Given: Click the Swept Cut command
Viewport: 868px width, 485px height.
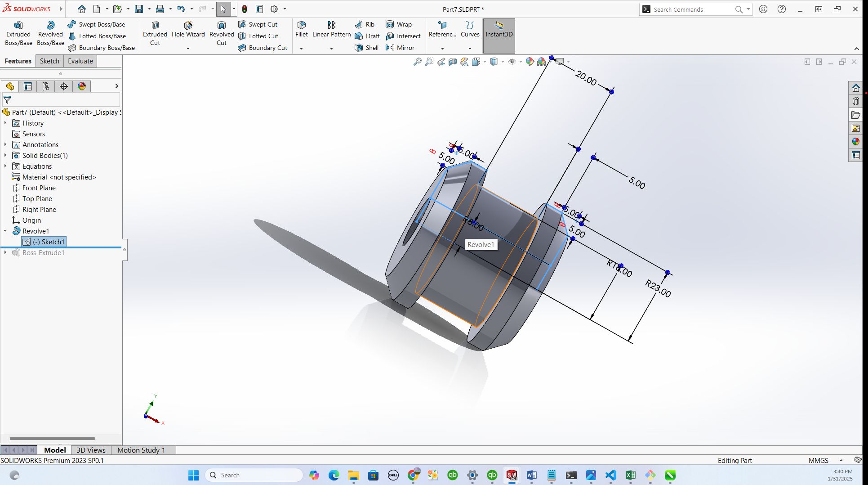Looking at the screenshot, I should pyautogui.click(x=258, y=24).
